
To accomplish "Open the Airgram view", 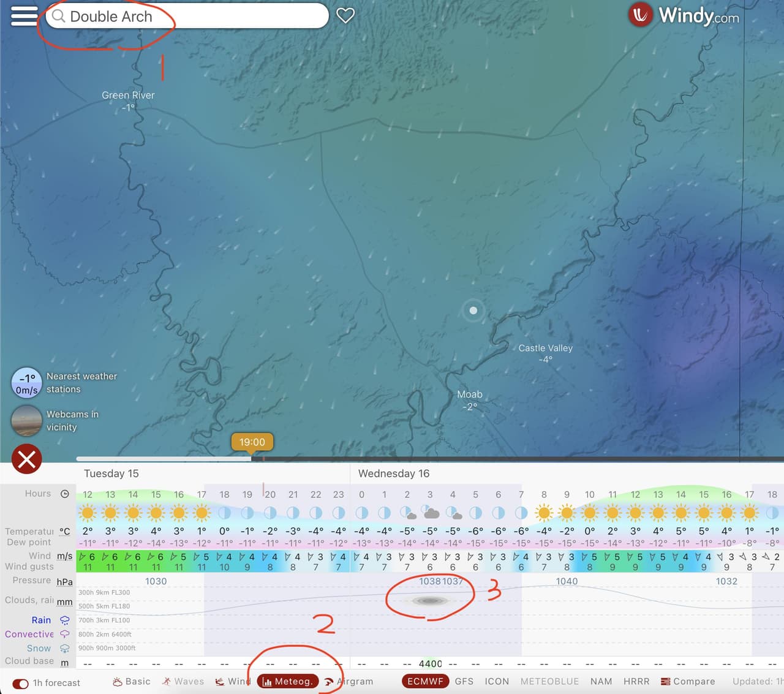I will tap(349, 682).
